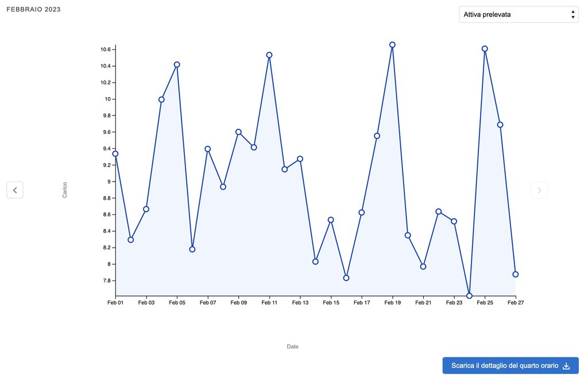Click the download icon in the blue button
Viewport: 588px width, 381px height.
(x=566, y=366)
